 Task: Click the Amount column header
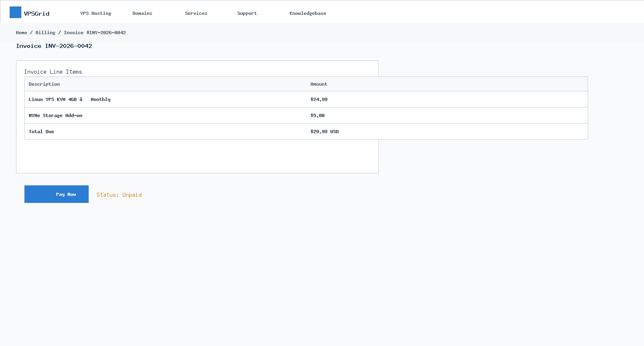pos(319,84)
